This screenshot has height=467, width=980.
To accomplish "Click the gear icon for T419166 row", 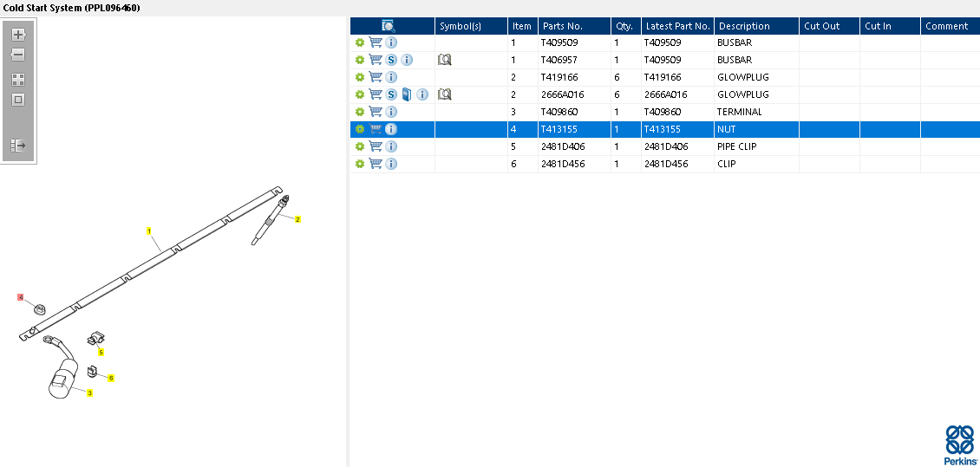I will click(359, 77).
